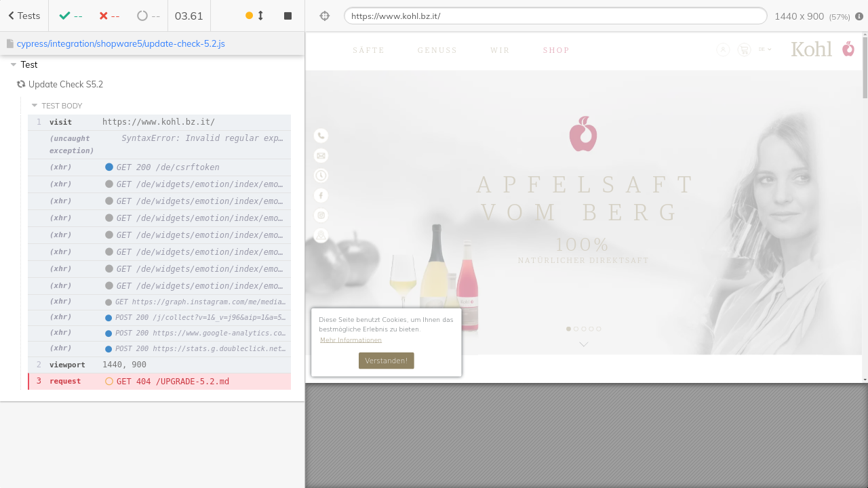Select the second slider dot

point(576,329)
